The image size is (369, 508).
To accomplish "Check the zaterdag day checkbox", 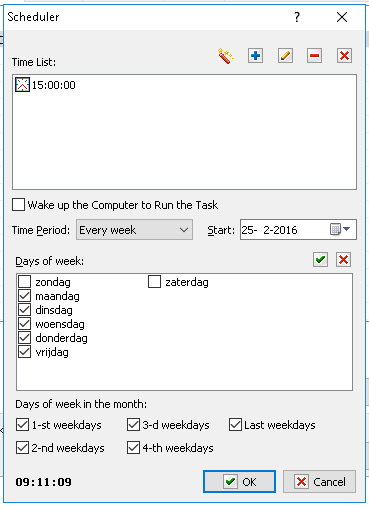I will 154,282.
